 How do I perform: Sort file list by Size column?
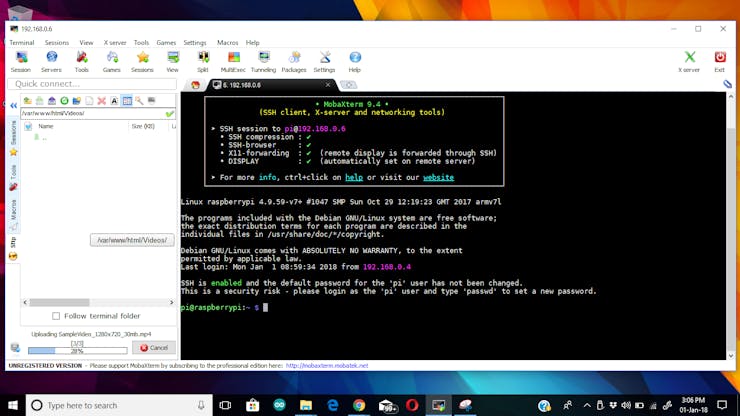coord(143,126)
